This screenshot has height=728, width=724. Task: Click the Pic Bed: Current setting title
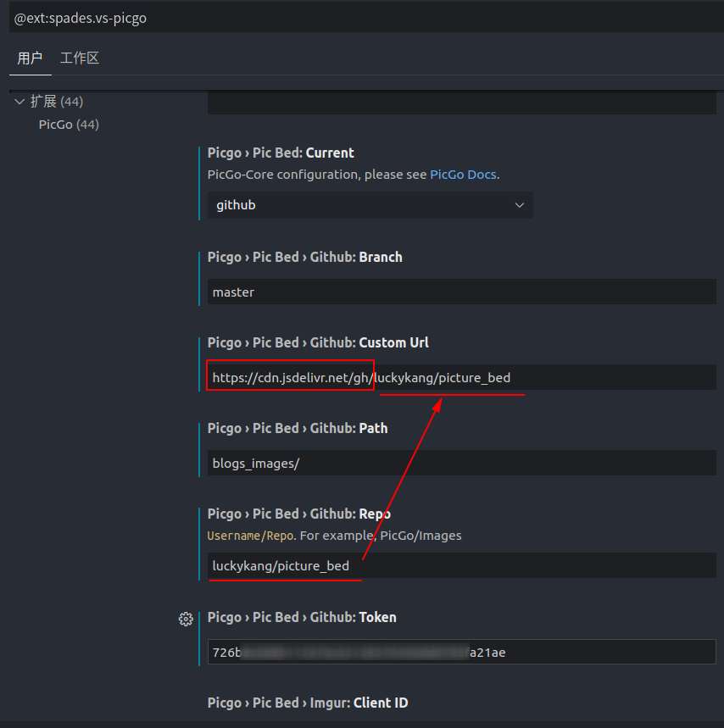[x=281, y=153]
